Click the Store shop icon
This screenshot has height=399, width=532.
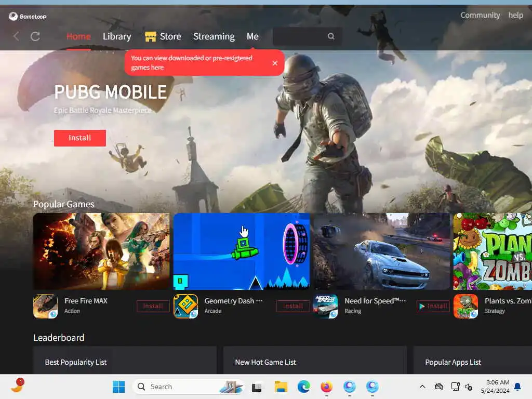[150, 36]
